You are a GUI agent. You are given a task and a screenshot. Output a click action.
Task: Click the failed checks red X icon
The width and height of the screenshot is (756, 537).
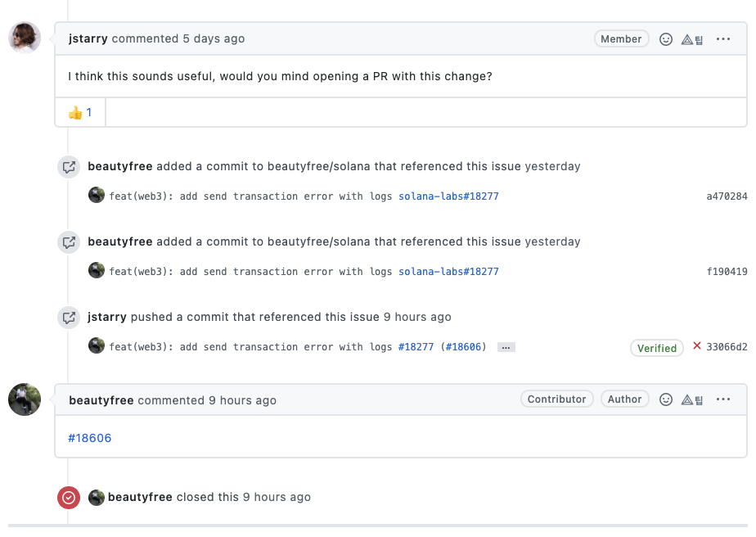697,346
